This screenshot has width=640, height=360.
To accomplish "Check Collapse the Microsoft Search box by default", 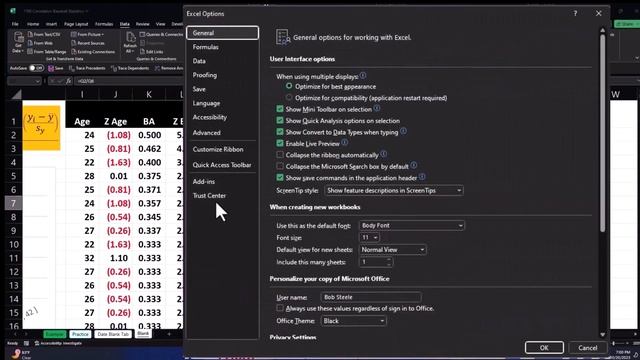I will [x=280, y=166].
